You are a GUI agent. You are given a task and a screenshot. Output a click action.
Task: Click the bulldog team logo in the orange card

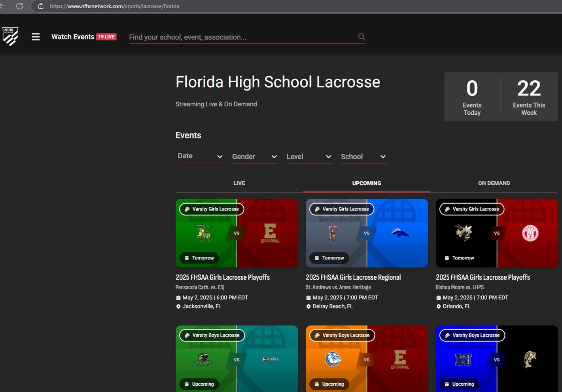pos(333,359)
